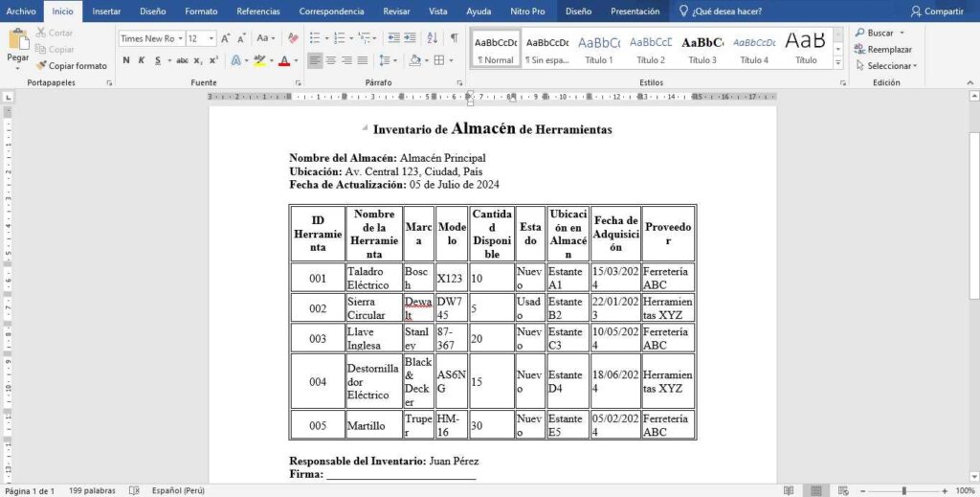
Task: Click ¿Qué desea hacer? search box
Action: (721, 11)
